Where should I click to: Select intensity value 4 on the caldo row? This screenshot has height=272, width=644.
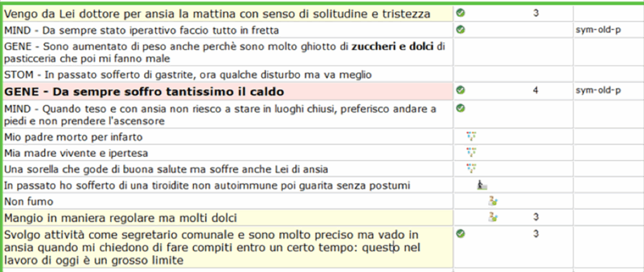(x=536, y=90)
